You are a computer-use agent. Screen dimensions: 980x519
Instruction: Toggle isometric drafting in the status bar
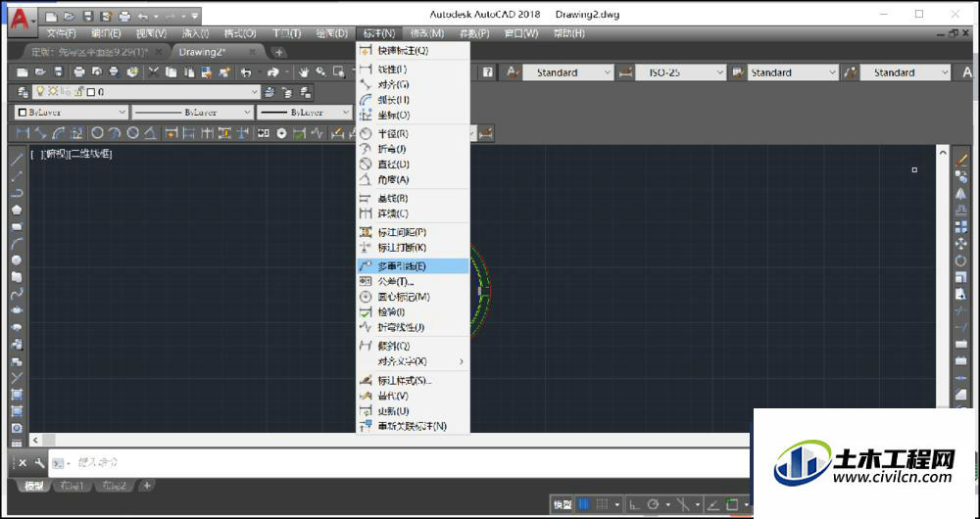(x=683, y=504)
